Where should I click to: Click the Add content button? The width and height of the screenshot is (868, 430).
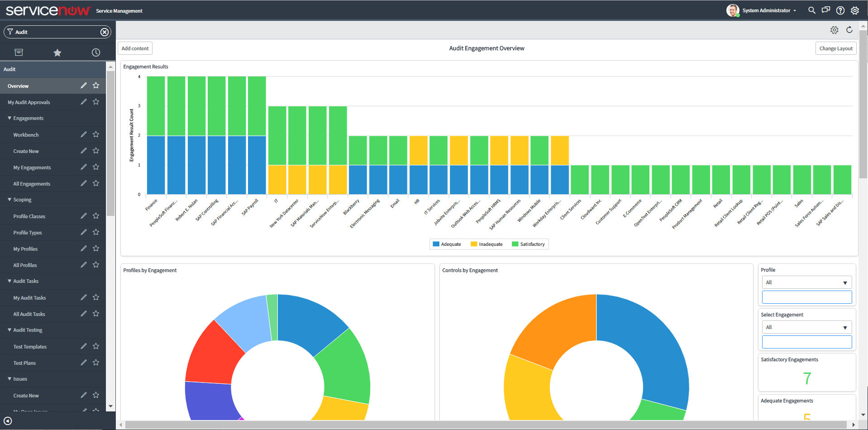coord(134,48)
